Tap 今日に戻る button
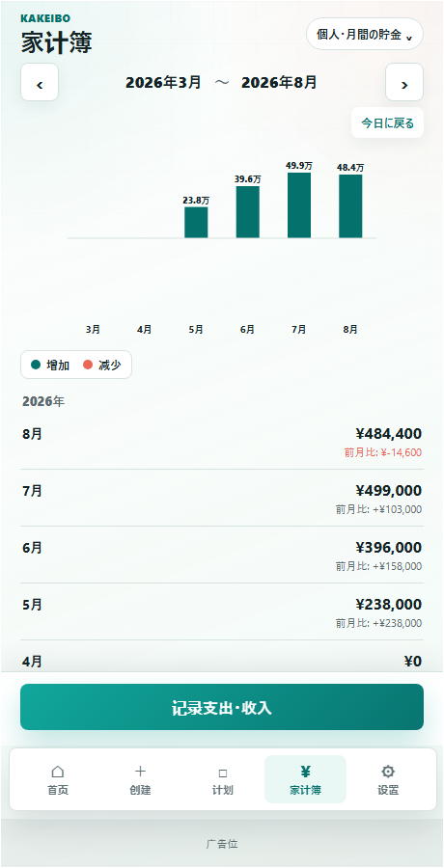This screenshot has height=868, width=444. click(x=387, y=122)
